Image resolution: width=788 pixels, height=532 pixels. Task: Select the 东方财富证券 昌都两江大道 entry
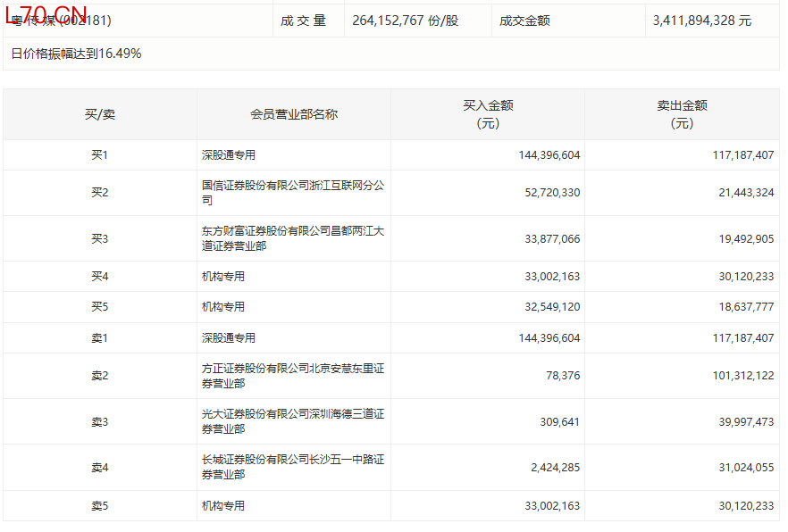[293, 238]
